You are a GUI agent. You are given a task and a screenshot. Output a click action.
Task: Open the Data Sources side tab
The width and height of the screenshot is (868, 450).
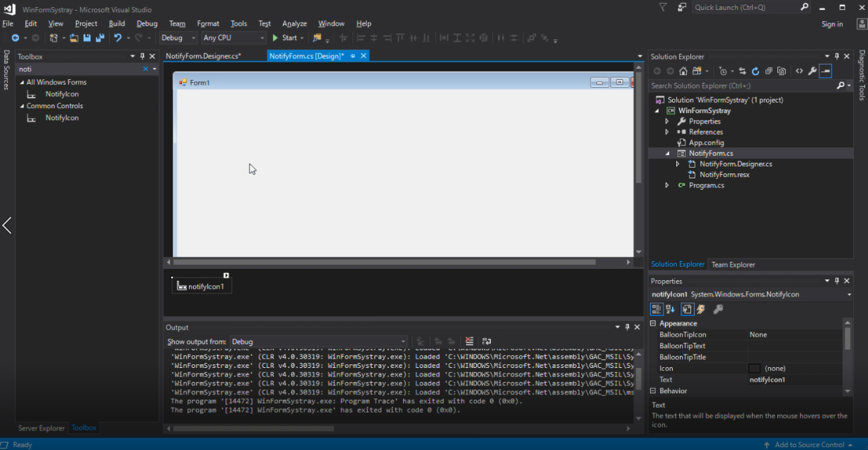(6, 70)
